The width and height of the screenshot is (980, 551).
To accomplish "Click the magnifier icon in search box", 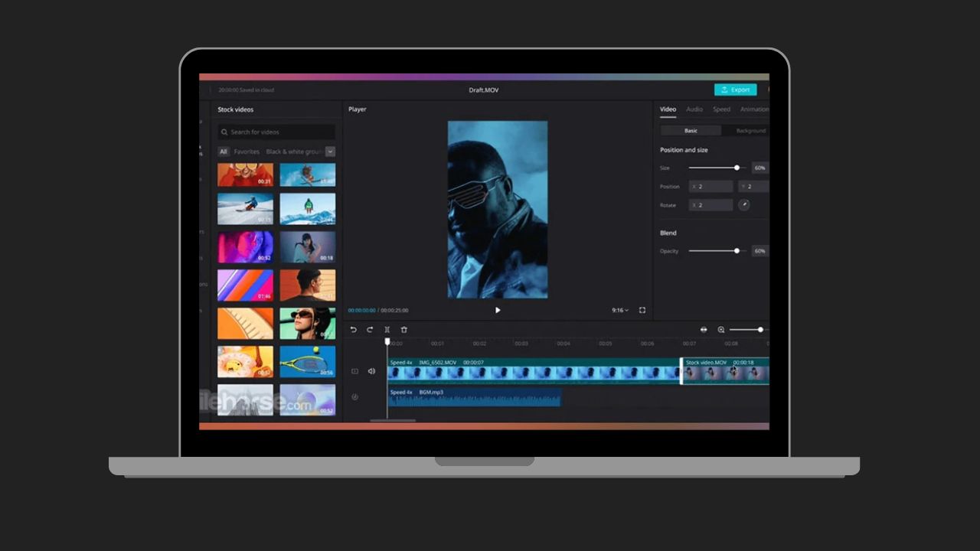I will (x=224, y=132).
